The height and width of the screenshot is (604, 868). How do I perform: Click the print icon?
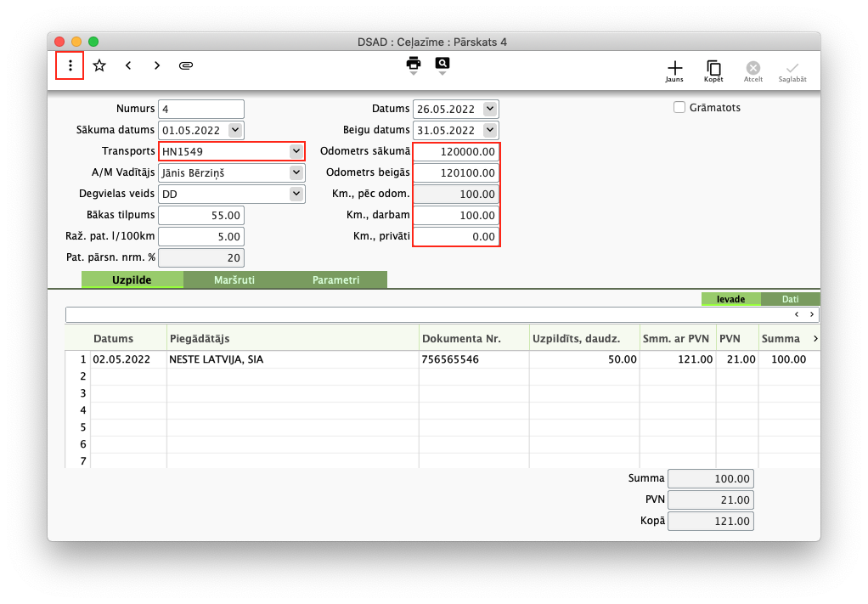[x=414, y=64]
